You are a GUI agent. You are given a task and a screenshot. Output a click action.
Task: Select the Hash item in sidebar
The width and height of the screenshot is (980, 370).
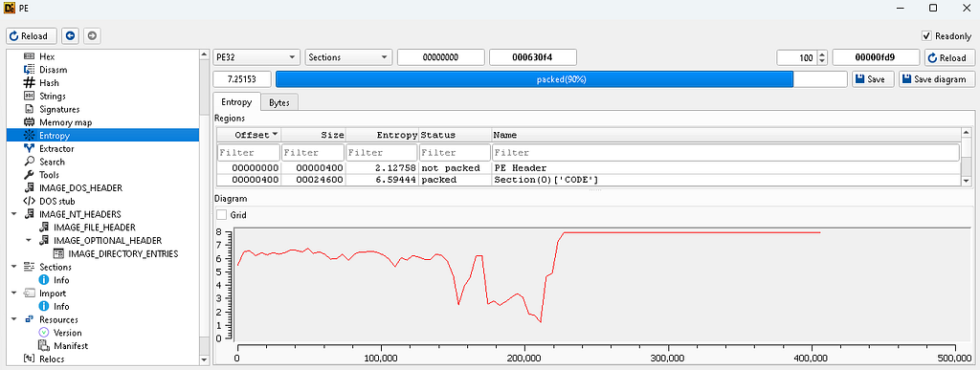[x=49, y=82]
